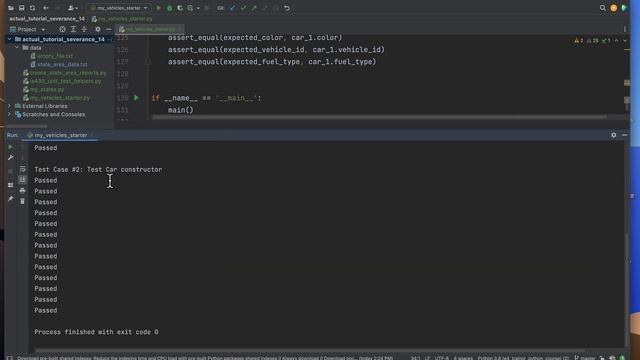
Task: Open Search Everywhere with the magnifier icon
Action: click(603, 8)
